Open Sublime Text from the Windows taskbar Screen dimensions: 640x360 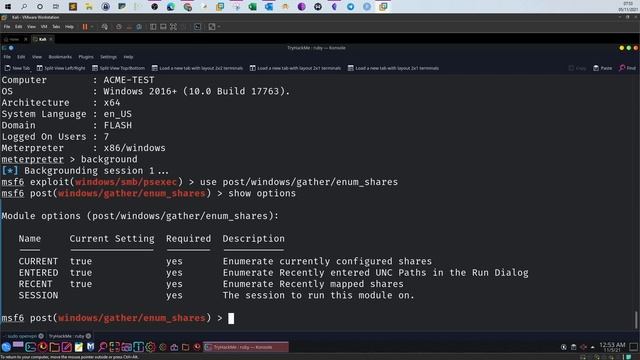point(73,7)
